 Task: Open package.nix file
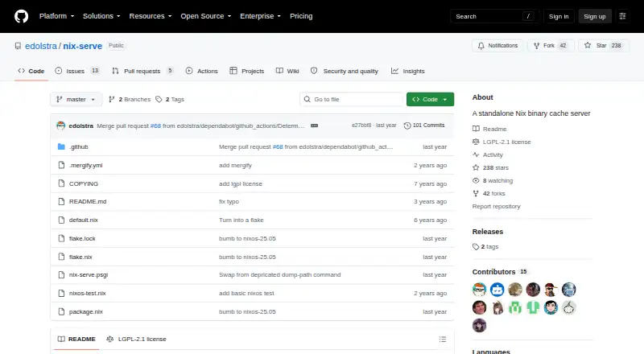click(x=86, y=311)
